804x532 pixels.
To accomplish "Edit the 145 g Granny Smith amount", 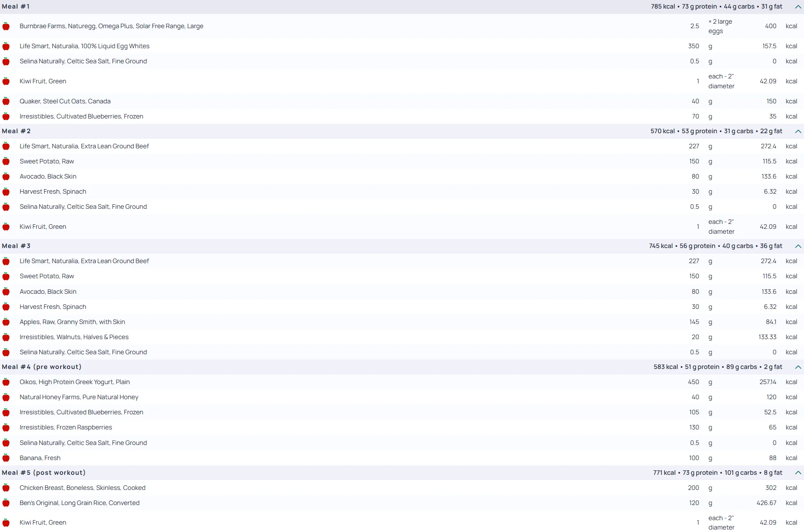I will coord(694,322).
